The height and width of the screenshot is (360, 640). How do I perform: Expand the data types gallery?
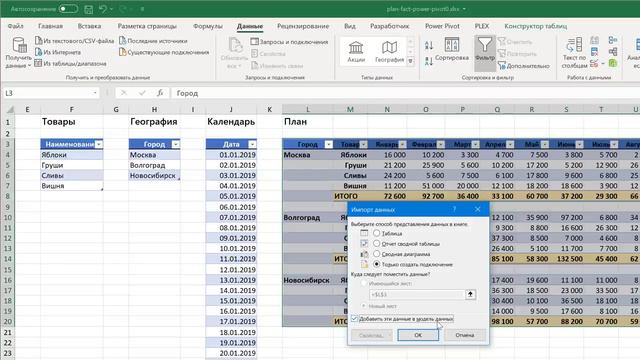(x=411, y=61)
